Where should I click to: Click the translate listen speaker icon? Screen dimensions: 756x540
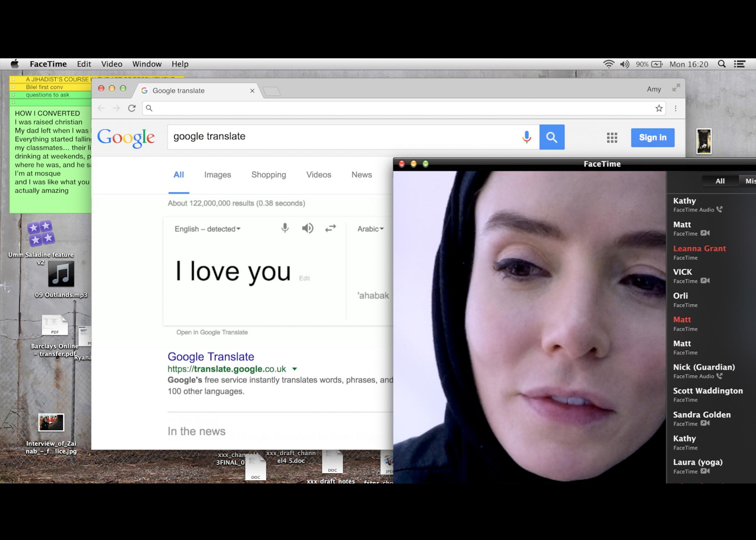308,228
